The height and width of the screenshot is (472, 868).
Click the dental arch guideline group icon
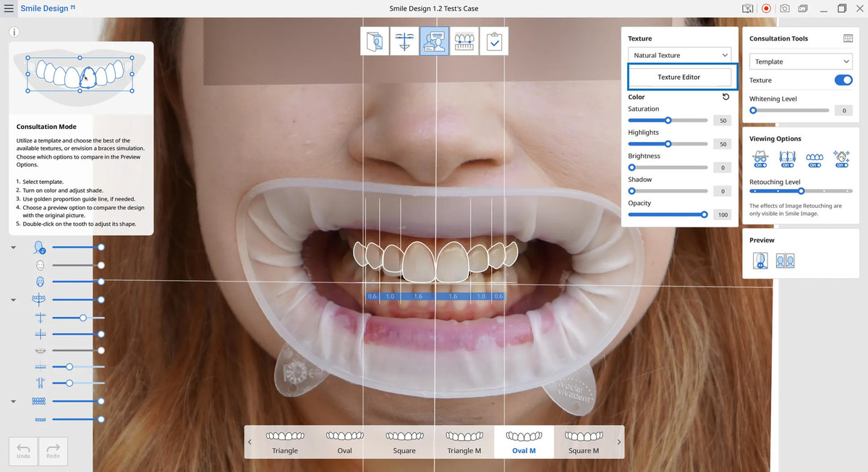point(40,300)
